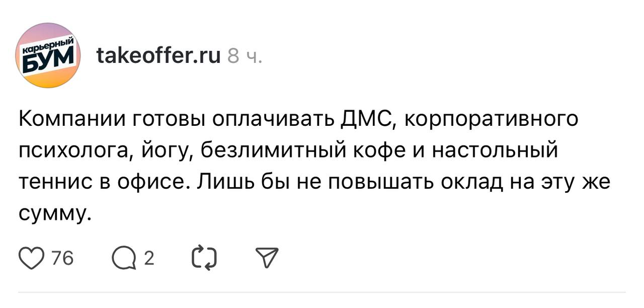This screenshot has height=308, width=644.
Task: Repost using the circular arrows icon
Action: [204, 259]
